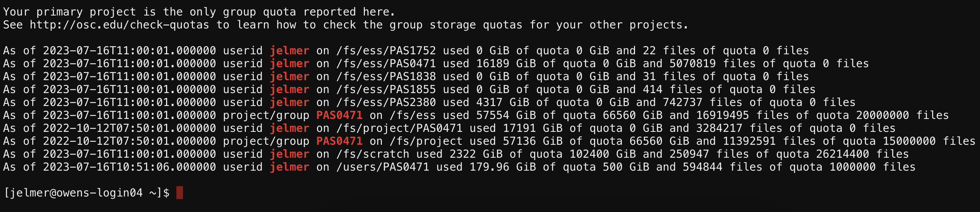Click the 20000000 files quota value
This screenshot has height=212, width=980.
point(902,115)
